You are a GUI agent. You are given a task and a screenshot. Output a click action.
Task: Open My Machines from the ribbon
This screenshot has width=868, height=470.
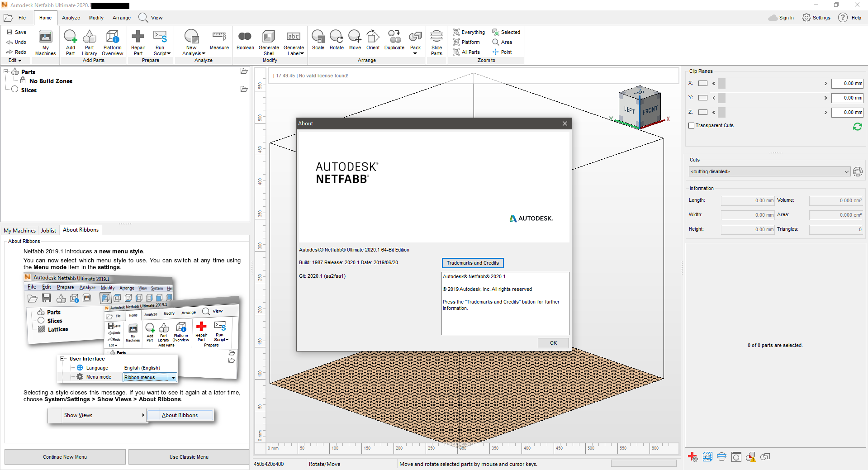click(46, 43)
